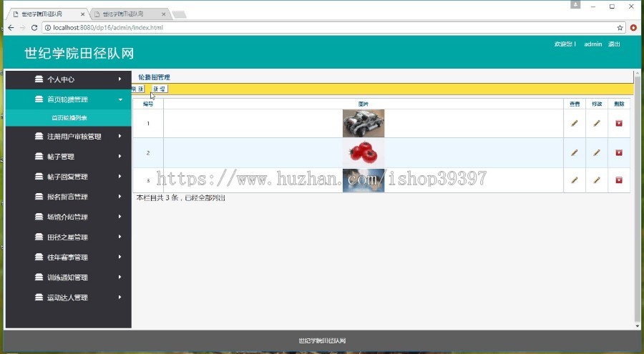Expand the 田径之星管理 arrow
The image size is (644, 354).
tap(120, 237)
